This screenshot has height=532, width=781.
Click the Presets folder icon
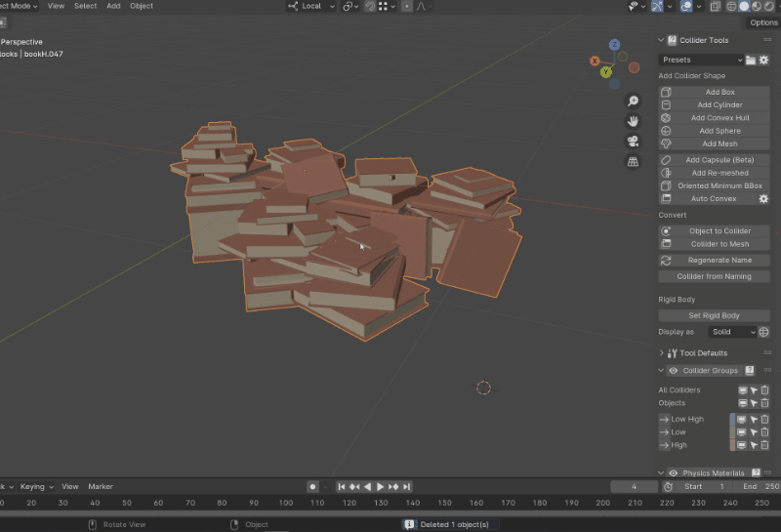(750, 61)
